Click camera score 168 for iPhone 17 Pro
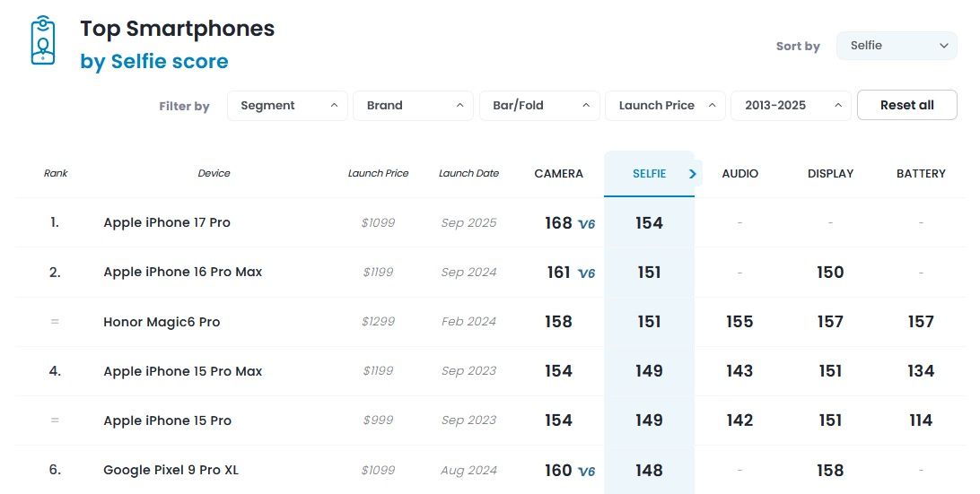Viewport: 980px width, 494px height. point(559,223)
